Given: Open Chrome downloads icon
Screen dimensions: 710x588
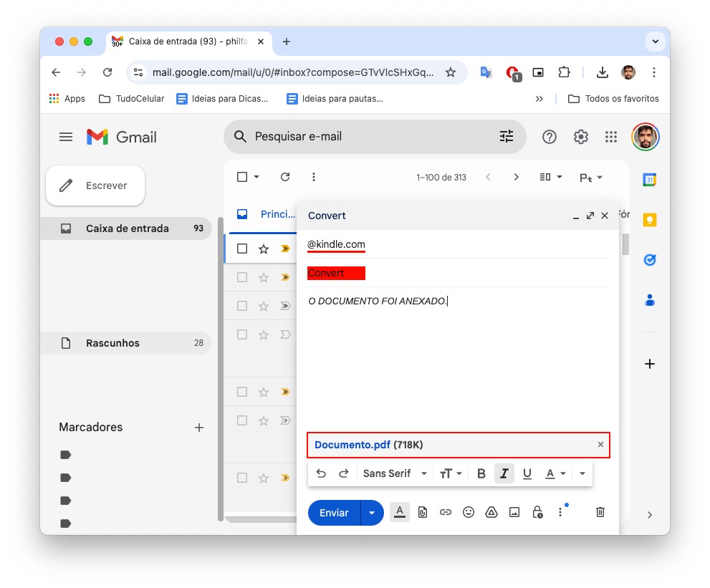Looking at the screenshot, I should [x=603, y=72].
